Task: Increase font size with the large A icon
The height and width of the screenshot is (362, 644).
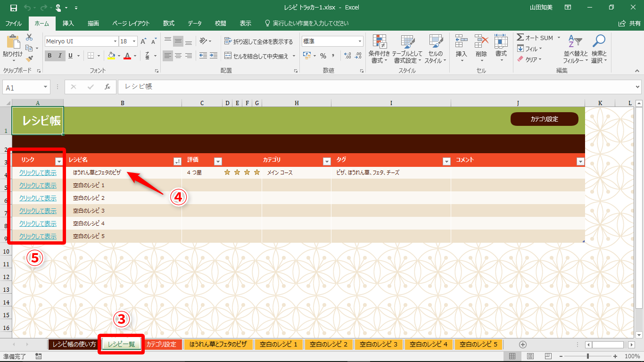Action: pyautogui.click(x=144, y=41)
